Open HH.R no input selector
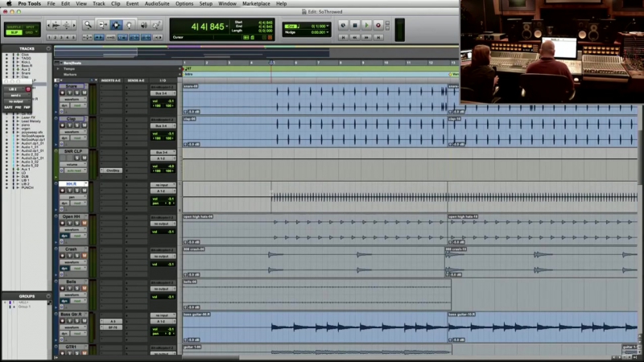Screen dimensions: 644x362 pyautogui.click(x=163, y=185)
